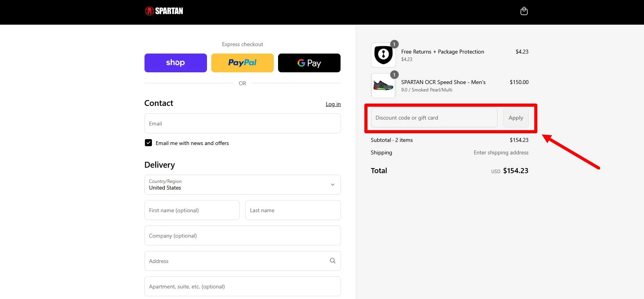Screen dimensions: 644x299
Task: Click the SPARTAN OCR Speed Shoe product name
Action: click(443, 82)
